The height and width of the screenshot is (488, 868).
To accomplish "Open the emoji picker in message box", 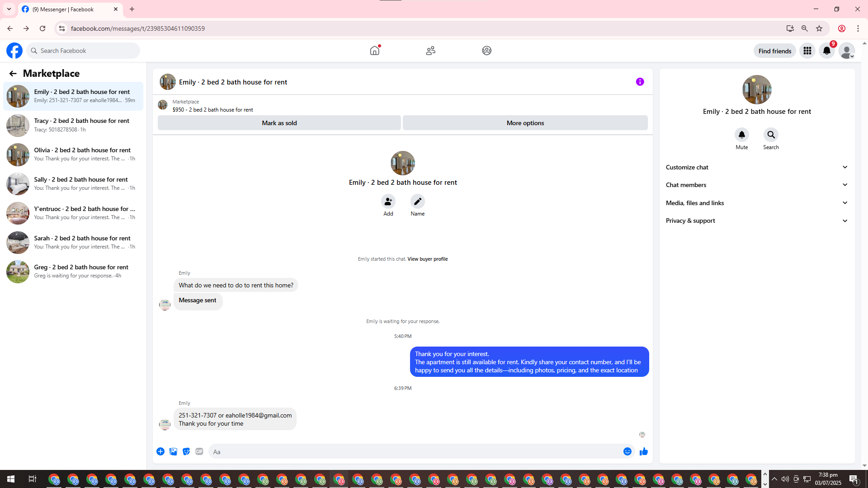I will pos(627,451).
